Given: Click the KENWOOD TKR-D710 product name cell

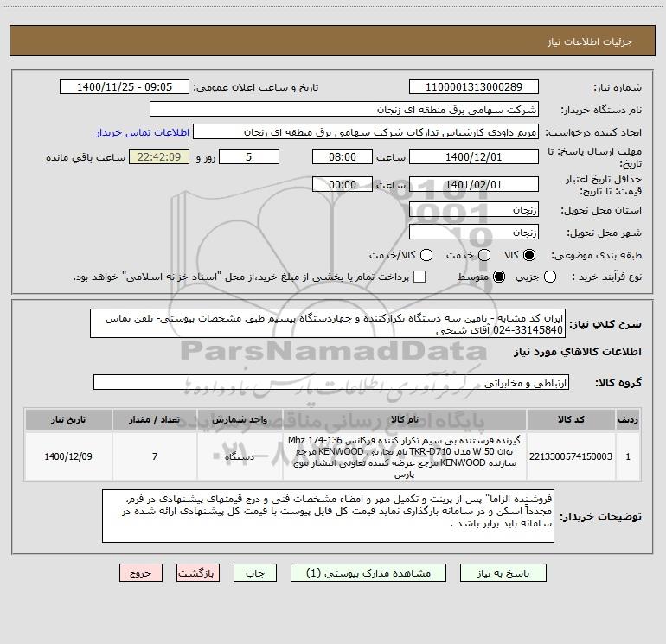Looking at the screenshot, I should tap(405, 456).
